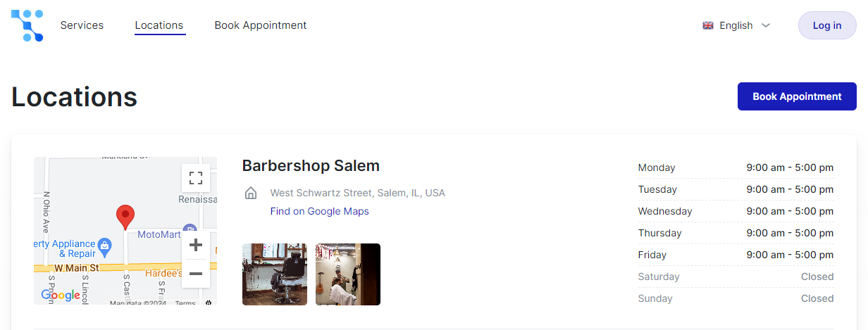Click the UK flag language icon

[708, 25]
